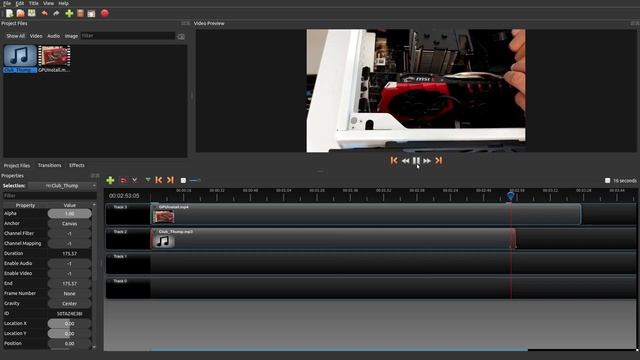Image resolution: width=640 pixels, height=360 pixels.
Task: Adjust the Alpha value slider
Action: 69,213
